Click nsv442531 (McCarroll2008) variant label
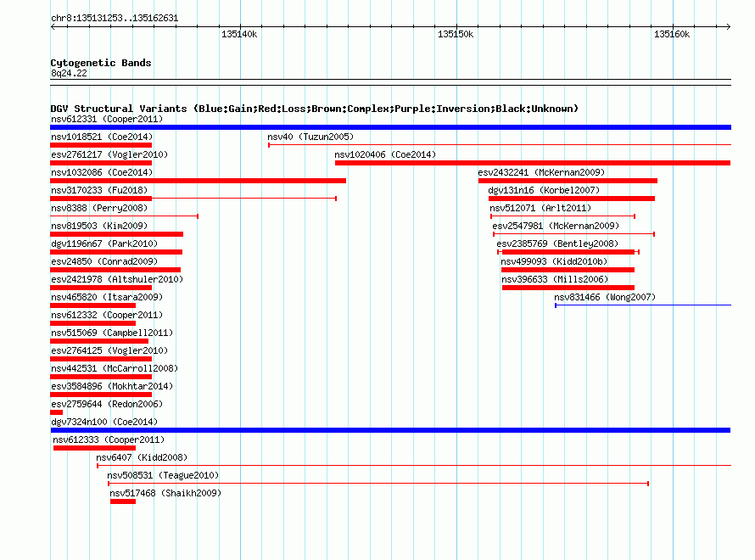This screenshot has width=755, height=560. tap(115, 368)
